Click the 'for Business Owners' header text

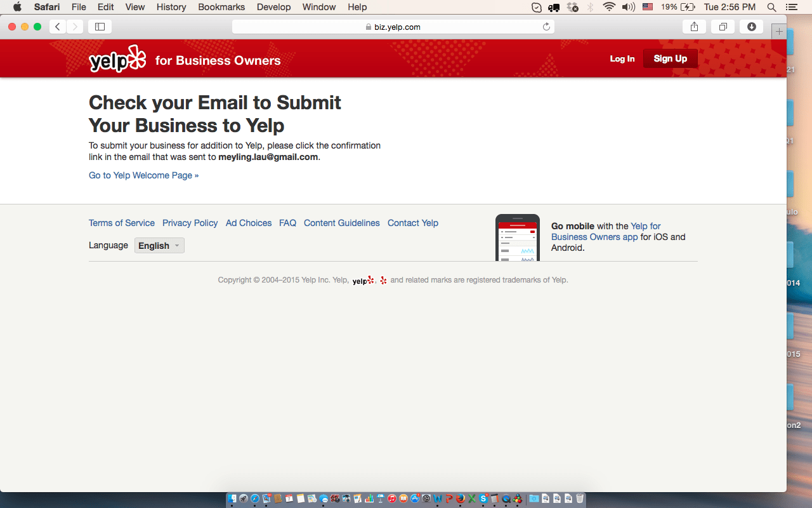[x=218, y=60]
